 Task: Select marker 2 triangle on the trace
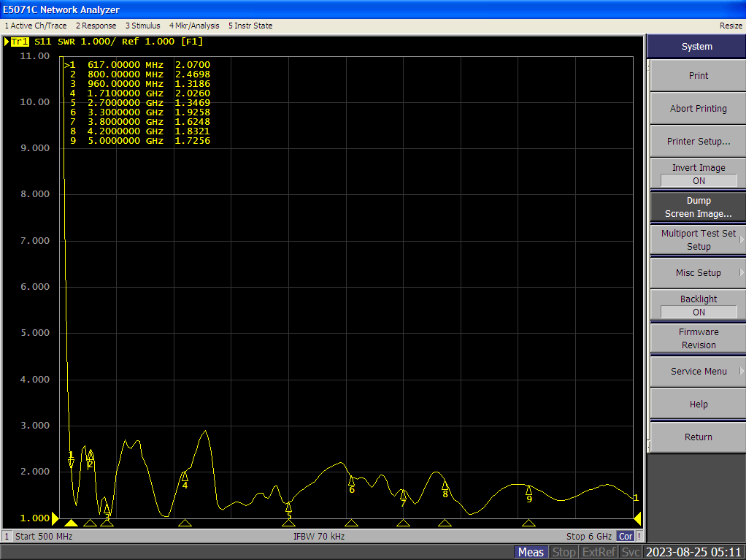(91, 456)
